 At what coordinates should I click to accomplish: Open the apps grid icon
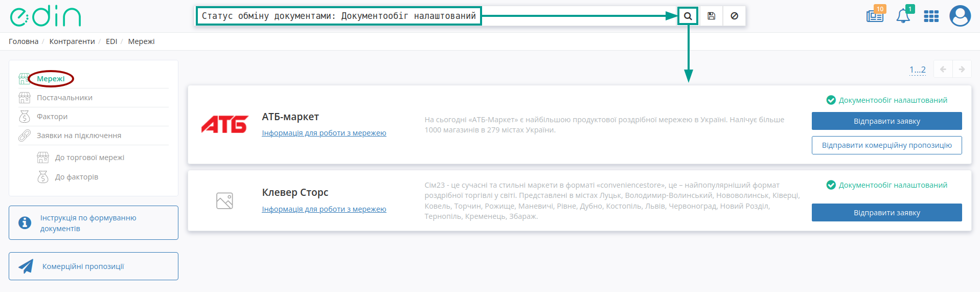(931, 16)
